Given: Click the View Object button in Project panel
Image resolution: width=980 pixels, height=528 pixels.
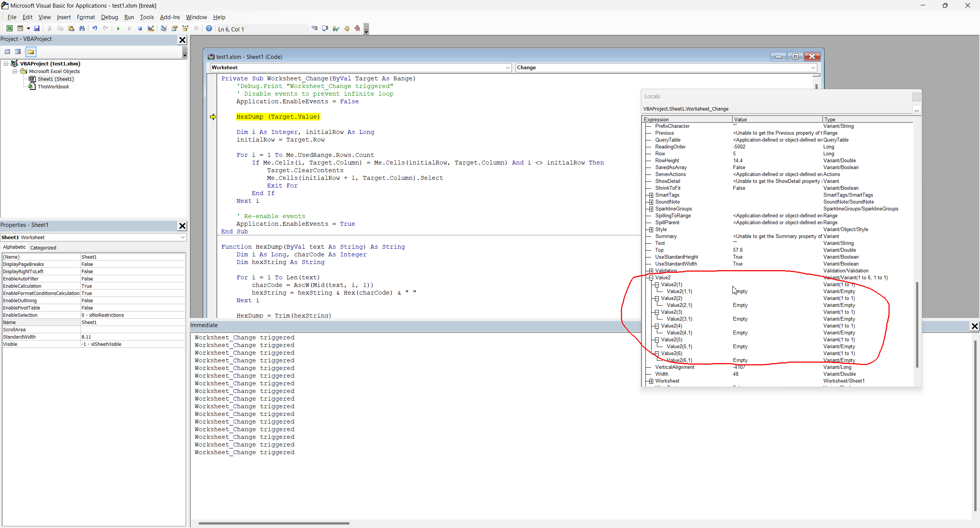Looking at the screenshot, I should pos(18,52).
